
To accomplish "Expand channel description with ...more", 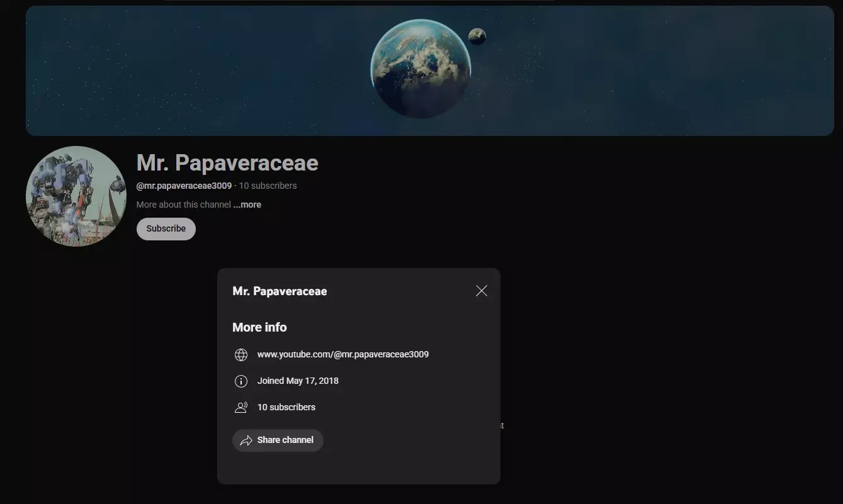I will click(x=247, y=204).
